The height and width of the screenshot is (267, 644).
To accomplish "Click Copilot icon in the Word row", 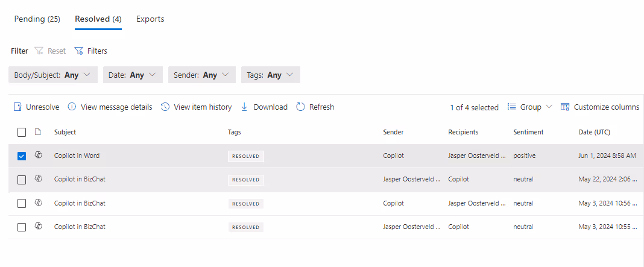I will tap(39, 155).
